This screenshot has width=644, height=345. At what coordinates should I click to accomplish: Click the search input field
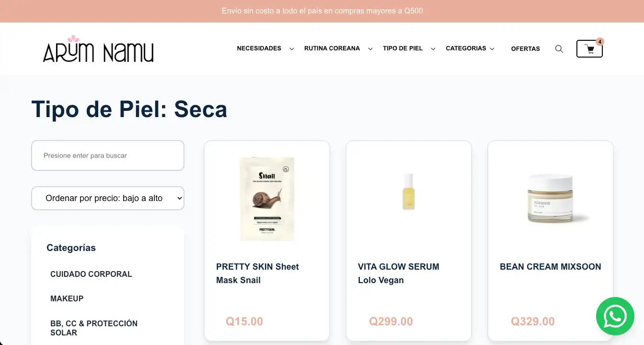(107, 155)
